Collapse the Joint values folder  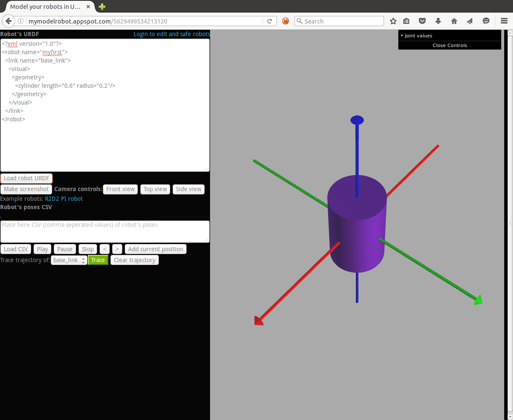tap(418, 36)
